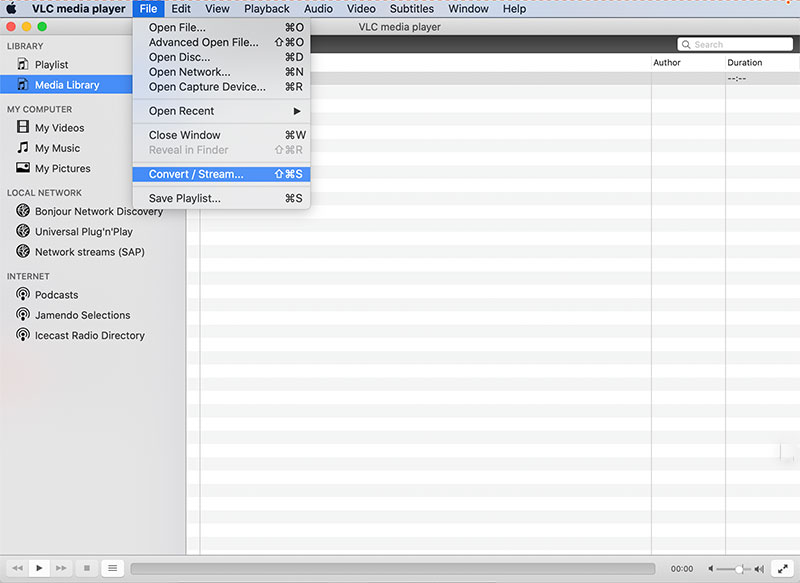Open the Playback menu

click(x=266, y=8)
